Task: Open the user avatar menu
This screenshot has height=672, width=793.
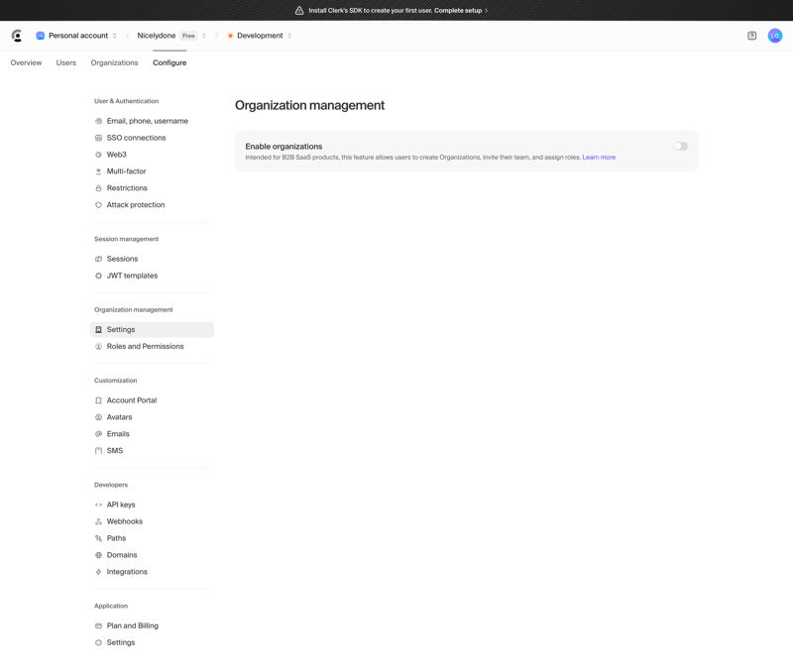Action: tap(775, 35)
